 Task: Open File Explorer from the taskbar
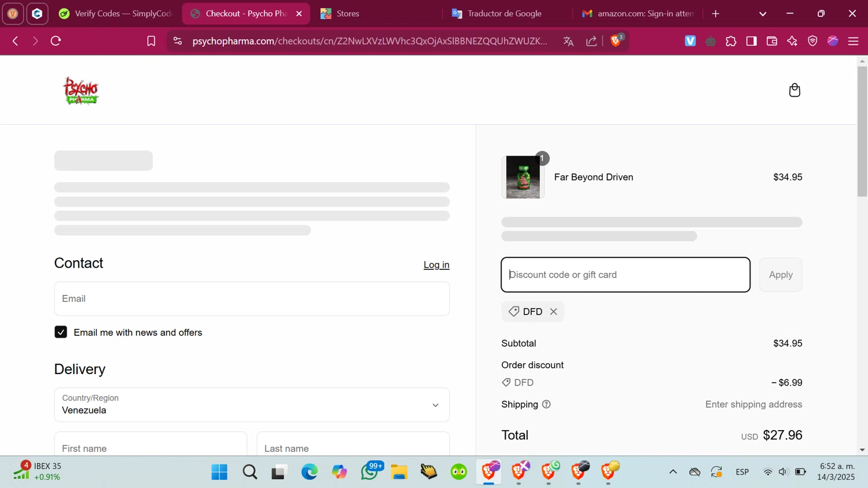click(399, 472)
